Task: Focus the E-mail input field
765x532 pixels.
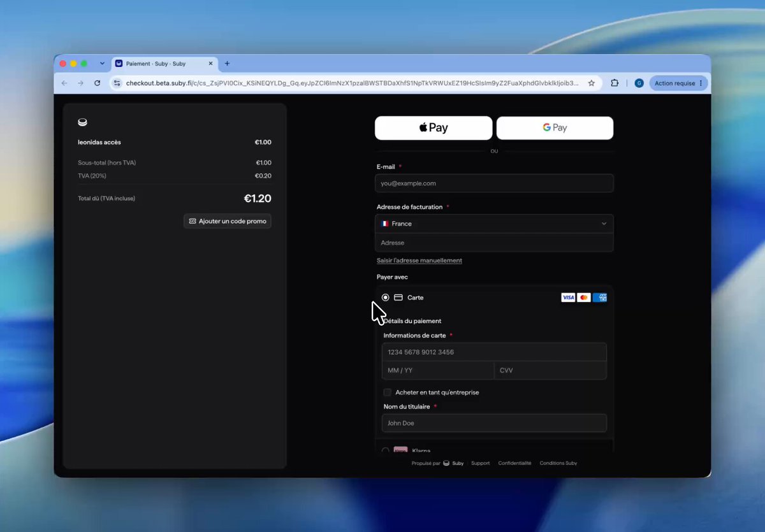Action: (494, 183)
